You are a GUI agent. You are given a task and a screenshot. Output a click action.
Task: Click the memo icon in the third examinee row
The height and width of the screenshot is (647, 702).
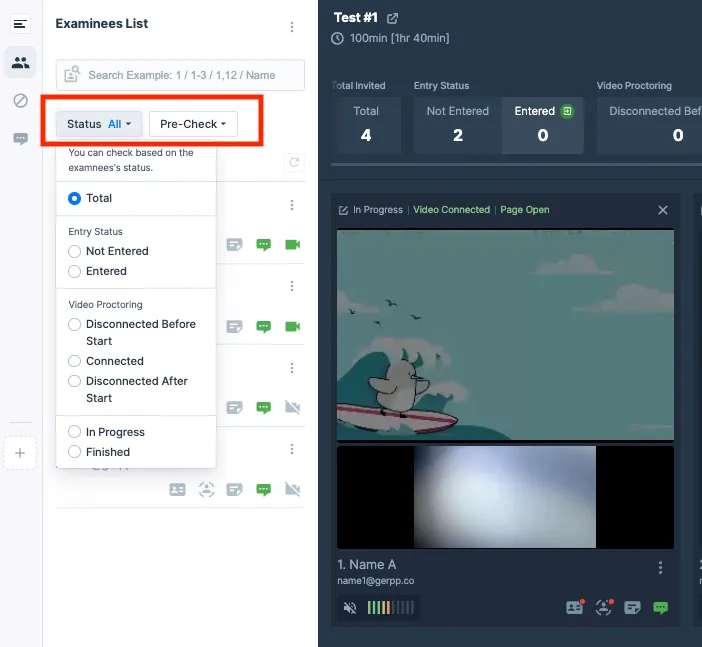tap(234, 408)
